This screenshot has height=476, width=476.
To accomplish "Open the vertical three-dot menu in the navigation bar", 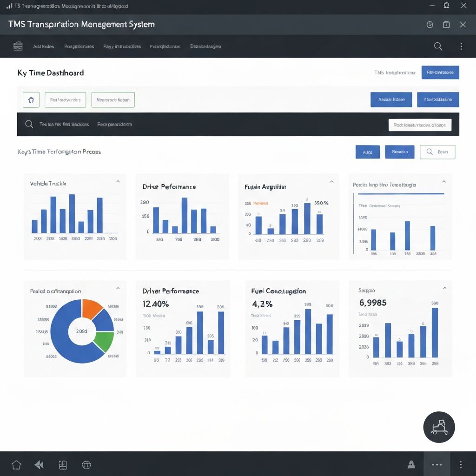I will click(461, 46).
